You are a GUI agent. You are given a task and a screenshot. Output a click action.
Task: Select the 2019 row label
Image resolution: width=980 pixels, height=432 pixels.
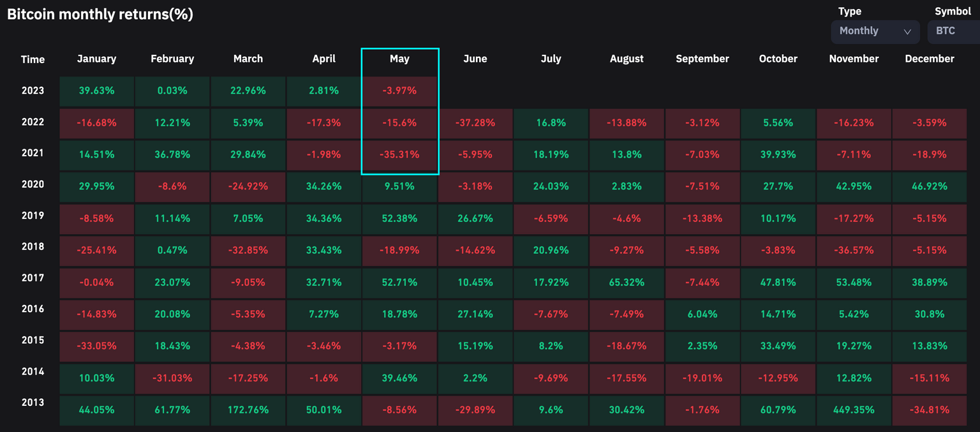tap(33, 216)
